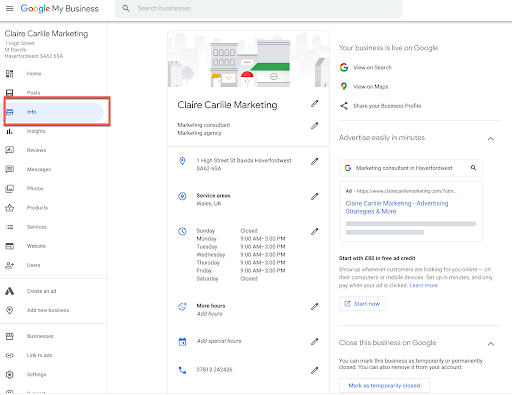Click the location pin beside the address

(x=182, y=161)
